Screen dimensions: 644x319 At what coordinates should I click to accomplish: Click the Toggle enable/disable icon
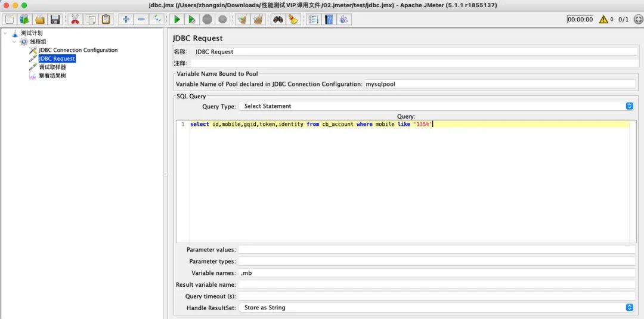156,19
